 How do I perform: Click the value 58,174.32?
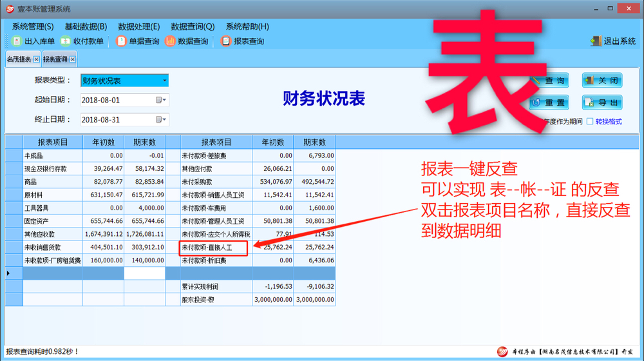pyautogui.click(x=144, y=169)
